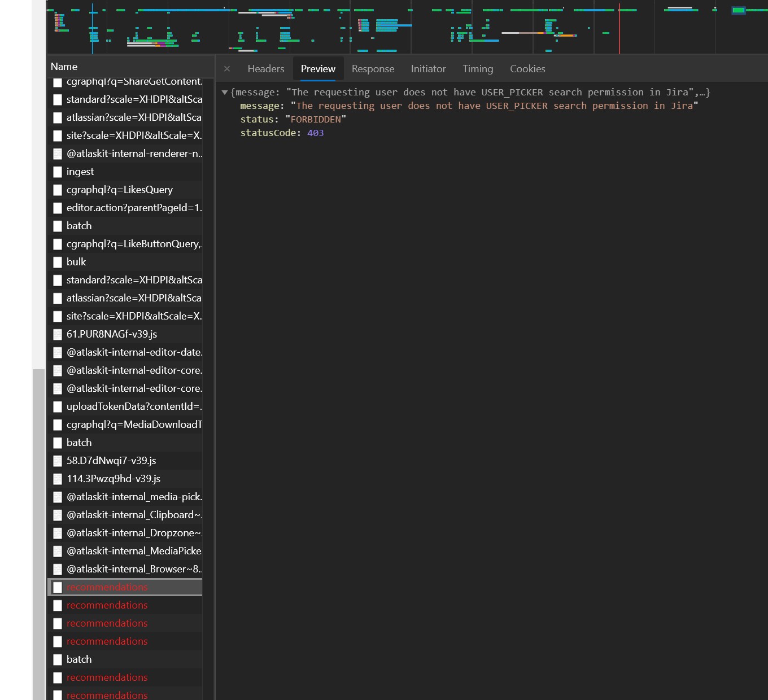Select the Timing tab
768x700 pixels.
point(478,69)
